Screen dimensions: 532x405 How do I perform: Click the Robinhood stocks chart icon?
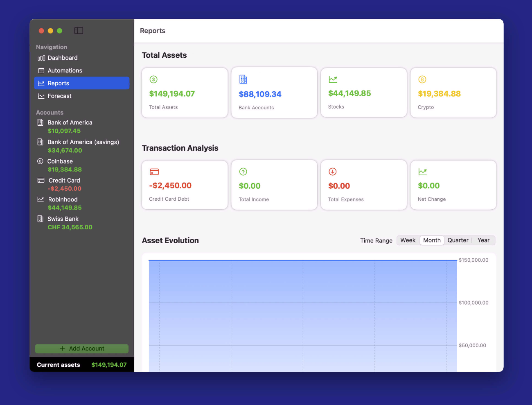pos(41,199)
